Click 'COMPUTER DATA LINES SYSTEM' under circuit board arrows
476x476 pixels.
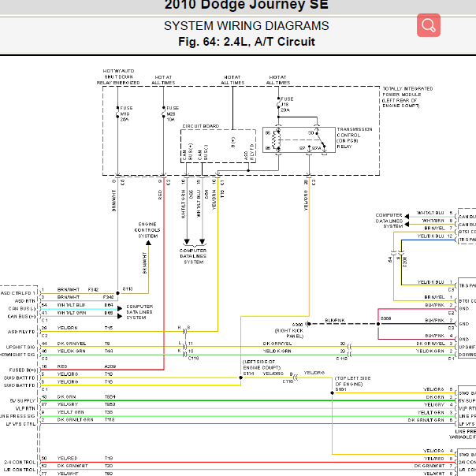click(193, 256)
